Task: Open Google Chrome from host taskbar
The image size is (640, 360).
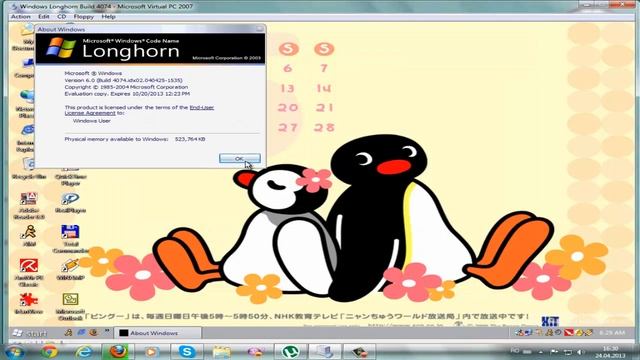Action: (49, 351)
